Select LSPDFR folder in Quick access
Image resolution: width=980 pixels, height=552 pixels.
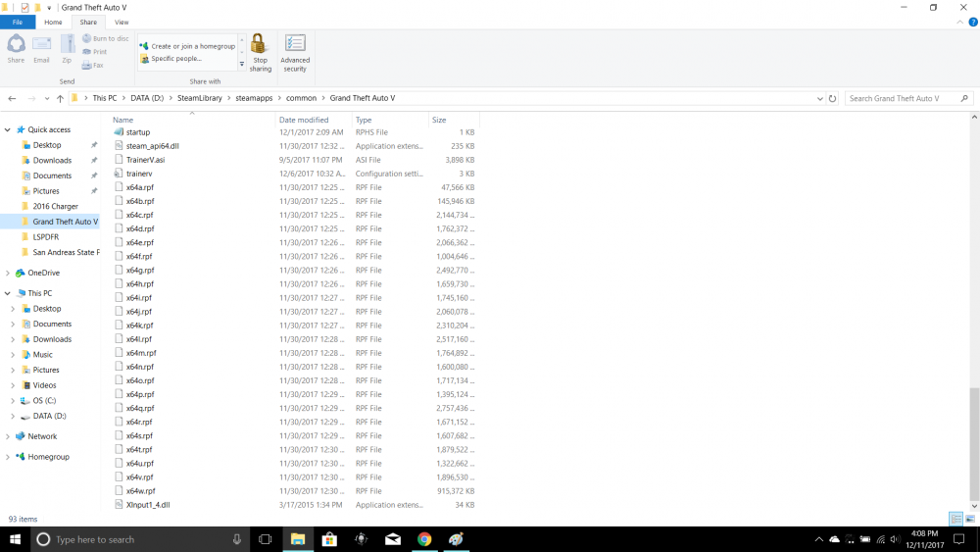46,237
